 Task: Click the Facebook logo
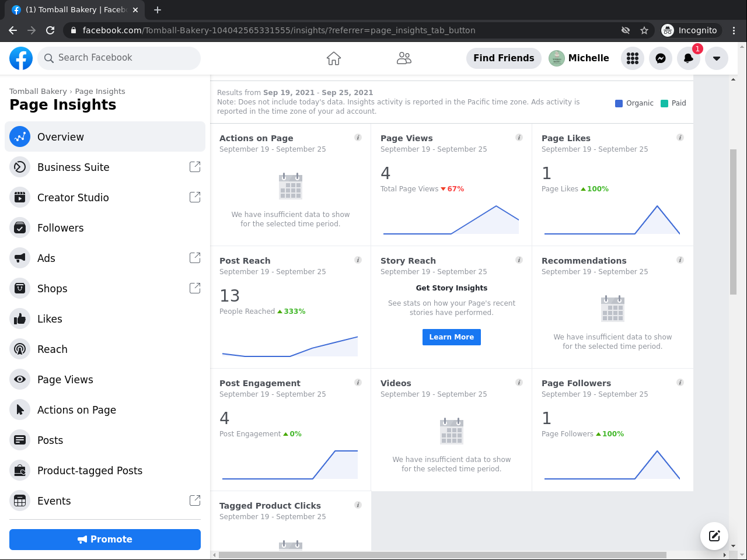click(x=21, y=58)
